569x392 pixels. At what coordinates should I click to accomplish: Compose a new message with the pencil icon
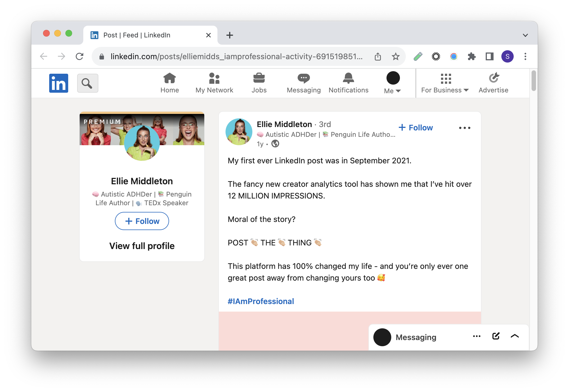coord(496,336)
